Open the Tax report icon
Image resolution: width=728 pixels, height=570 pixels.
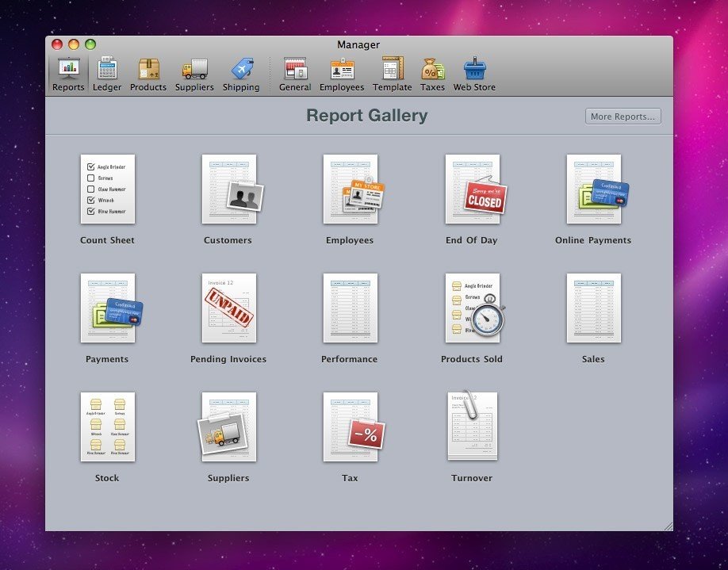[353, 427]
